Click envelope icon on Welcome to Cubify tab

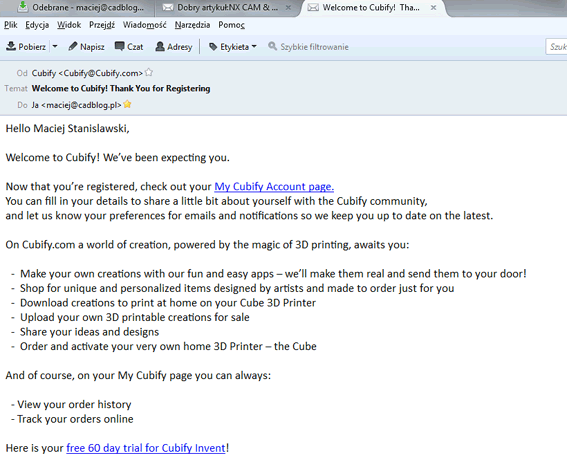click(313, 8)
